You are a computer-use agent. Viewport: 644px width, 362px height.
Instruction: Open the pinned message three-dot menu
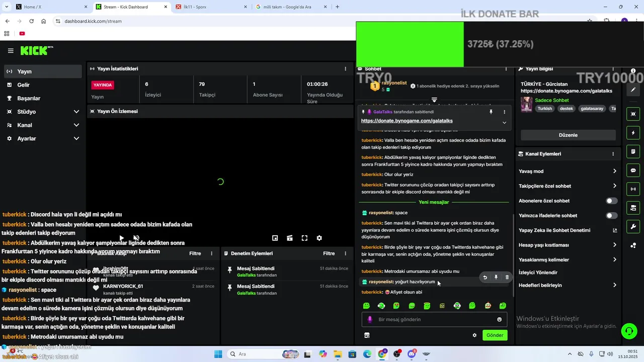pos(504,112)
